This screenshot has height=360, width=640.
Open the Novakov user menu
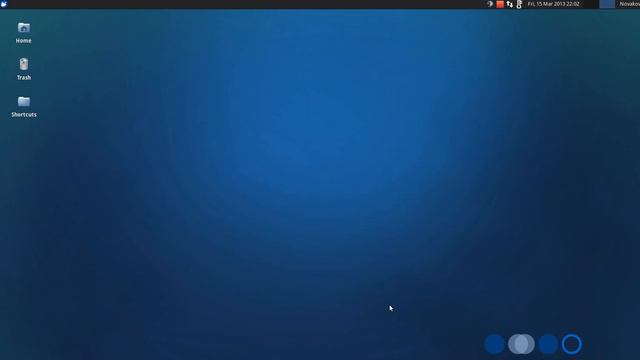(x=629, y=4)
